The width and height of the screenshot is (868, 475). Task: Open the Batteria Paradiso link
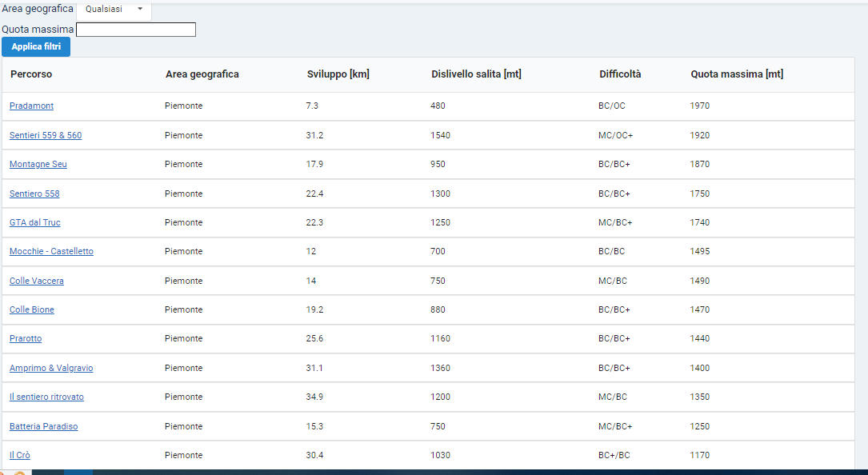pyautogui.click(x=44, y=426)
